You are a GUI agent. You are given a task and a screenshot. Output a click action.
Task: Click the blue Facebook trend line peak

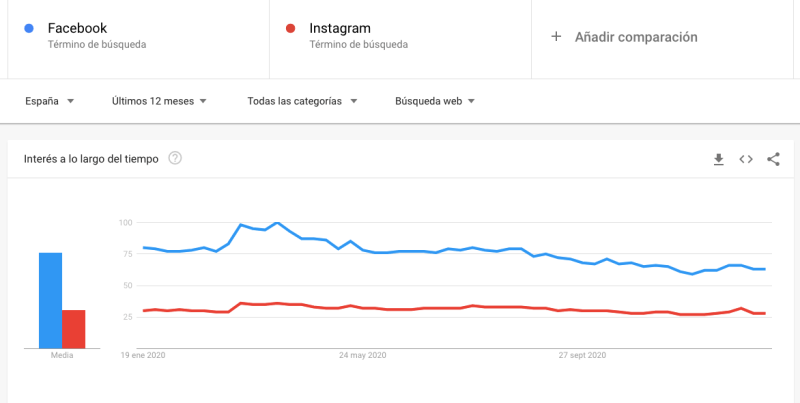277,223
